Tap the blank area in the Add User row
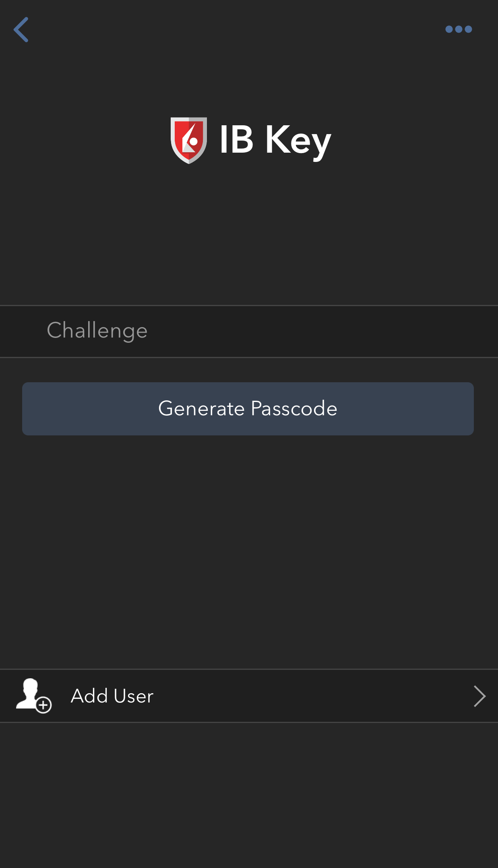 314,696
